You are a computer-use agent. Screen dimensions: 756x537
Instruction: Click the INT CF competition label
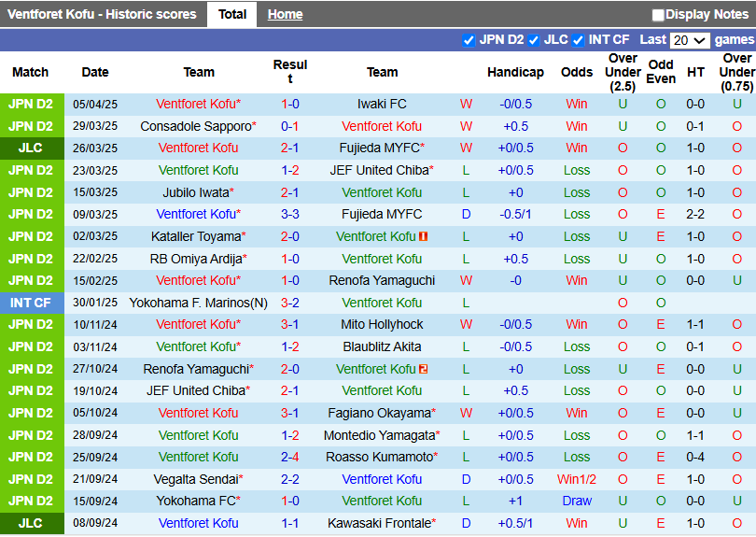pos(30,303)
